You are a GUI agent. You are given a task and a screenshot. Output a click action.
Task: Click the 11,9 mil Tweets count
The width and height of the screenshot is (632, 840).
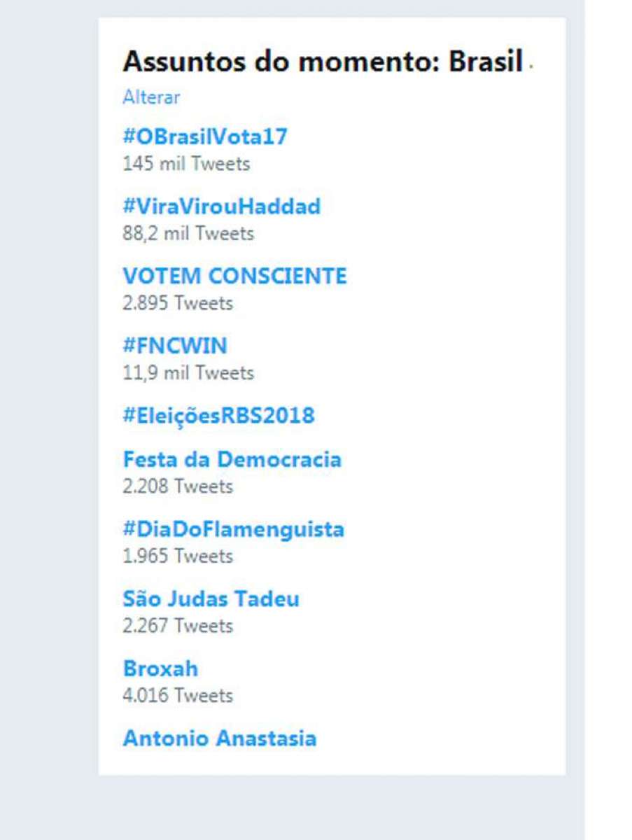click(188, 373)
